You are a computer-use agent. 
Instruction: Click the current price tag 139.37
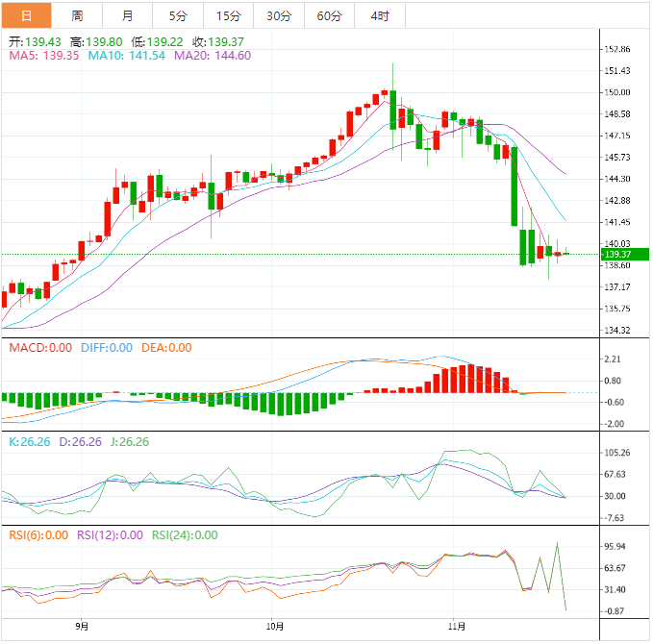(615, 254)
